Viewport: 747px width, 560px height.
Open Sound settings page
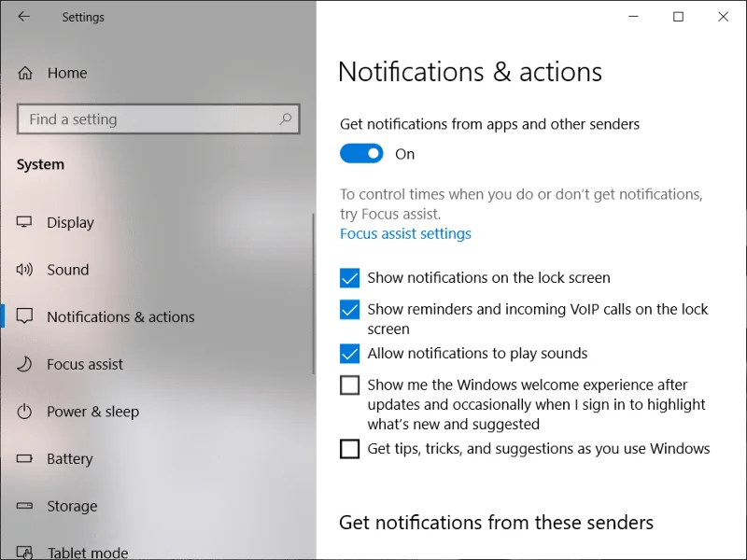67,270
